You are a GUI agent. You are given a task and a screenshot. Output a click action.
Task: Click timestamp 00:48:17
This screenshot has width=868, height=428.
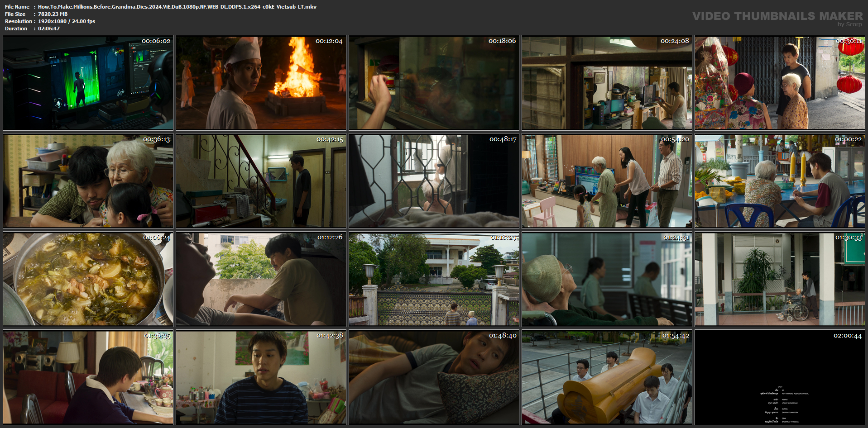[503, 139]
